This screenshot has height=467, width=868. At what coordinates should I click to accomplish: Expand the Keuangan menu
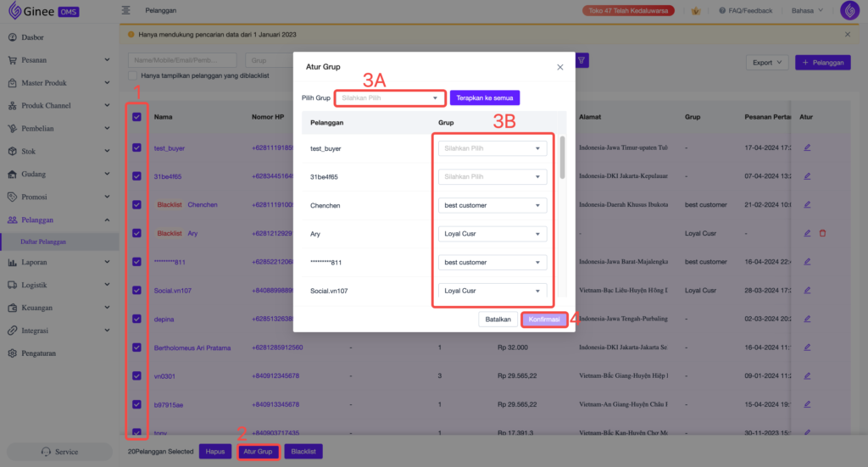[x=59, y=308]
